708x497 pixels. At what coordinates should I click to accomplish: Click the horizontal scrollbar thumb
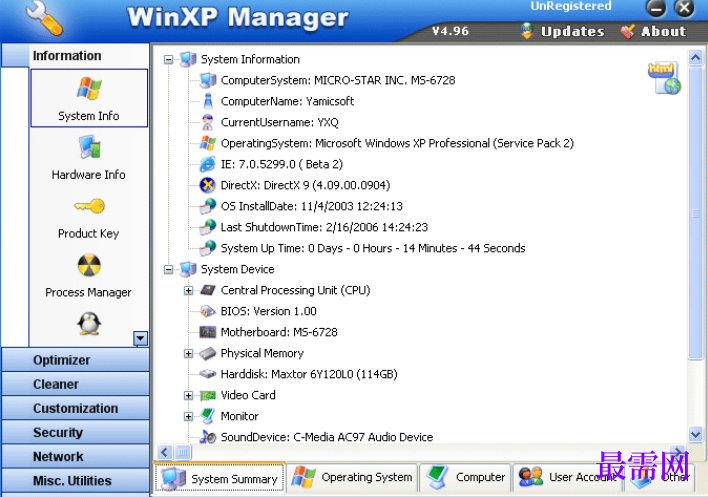[x=183, y=452]
